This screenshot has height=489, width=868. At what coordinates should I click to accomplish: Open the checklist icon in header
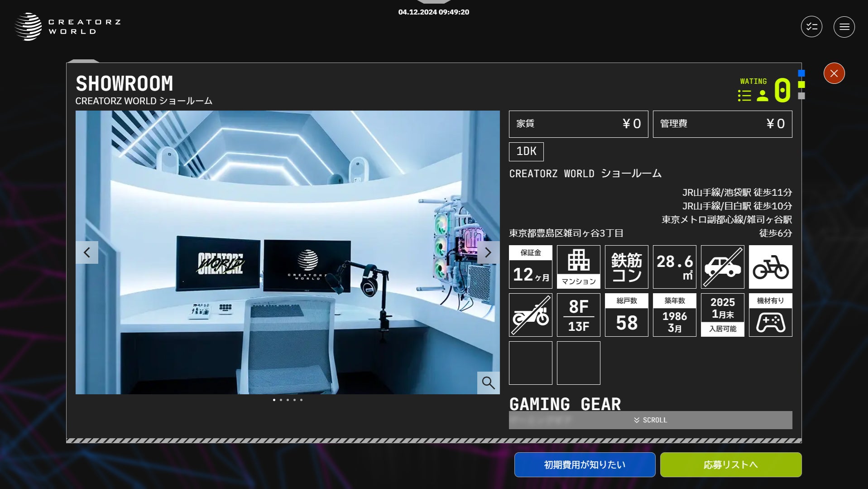point(811,27)
